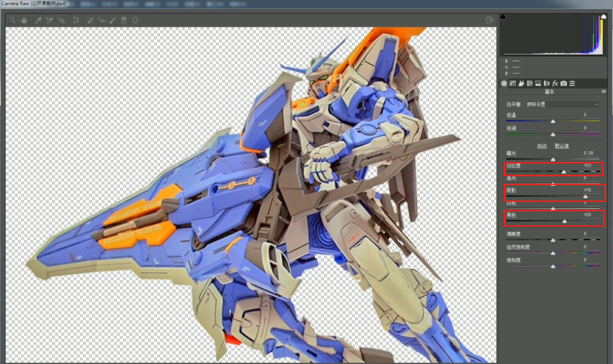613x364 pixels.
Task: Click the 曝光 slider handle
Action: coord(553,159)
